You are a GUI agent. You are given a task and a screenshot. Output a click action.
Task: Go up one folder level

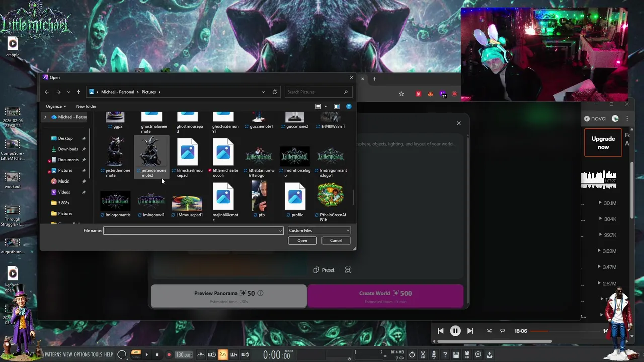78,92
